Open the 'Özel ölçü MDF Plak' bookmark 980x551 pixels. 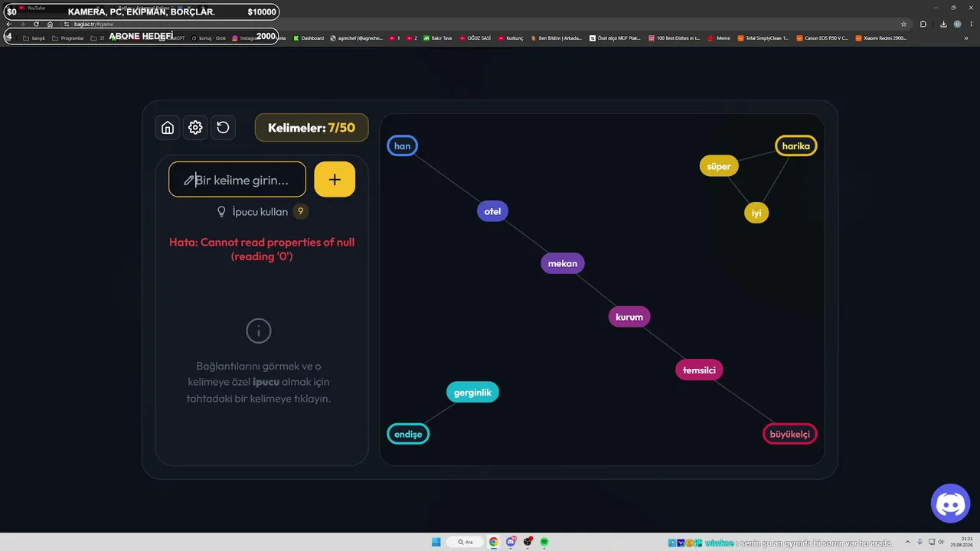[615, 37]
